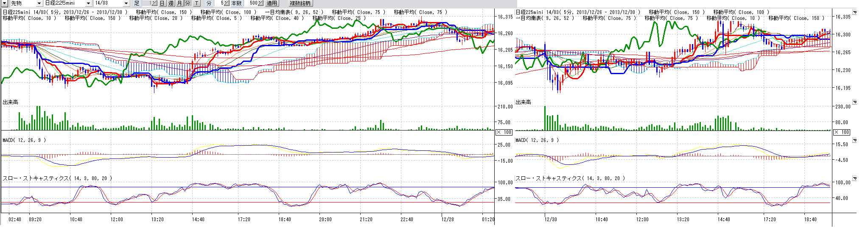Click the 本数 bar count label
The height and width of the screenshot is (250, 868).
(236, 3)
